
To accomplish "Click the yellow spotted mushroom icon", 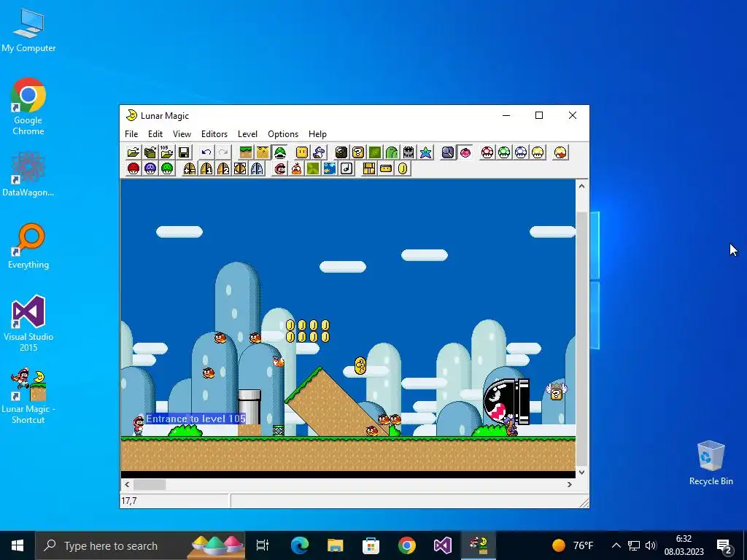I will coord(538,152).
